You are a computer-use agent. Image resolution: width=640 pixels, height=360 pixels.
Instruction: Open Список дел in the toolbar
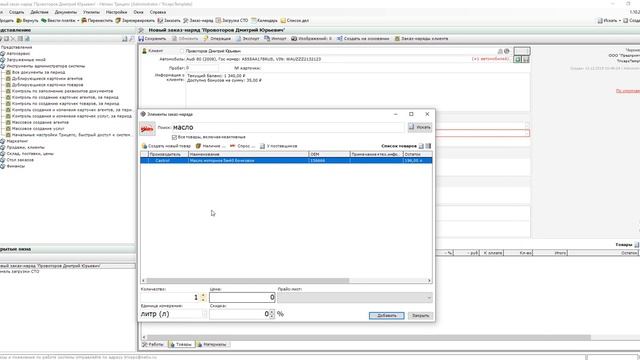[295, 20]
